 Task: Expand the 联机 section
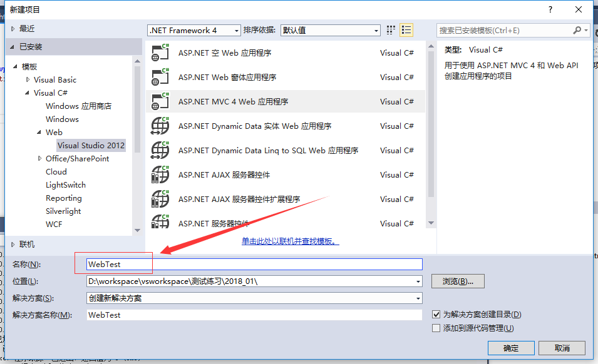[x=13, y=245]
